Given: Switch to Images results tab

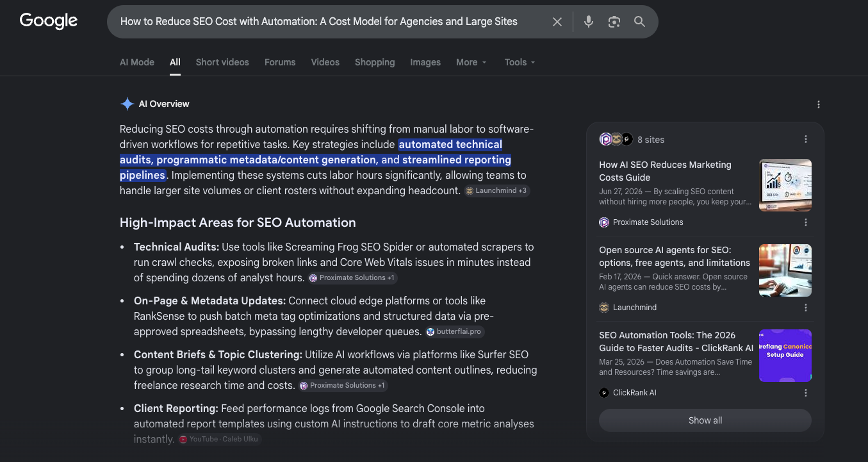Looking at the screenshot, I should (425, 62).
